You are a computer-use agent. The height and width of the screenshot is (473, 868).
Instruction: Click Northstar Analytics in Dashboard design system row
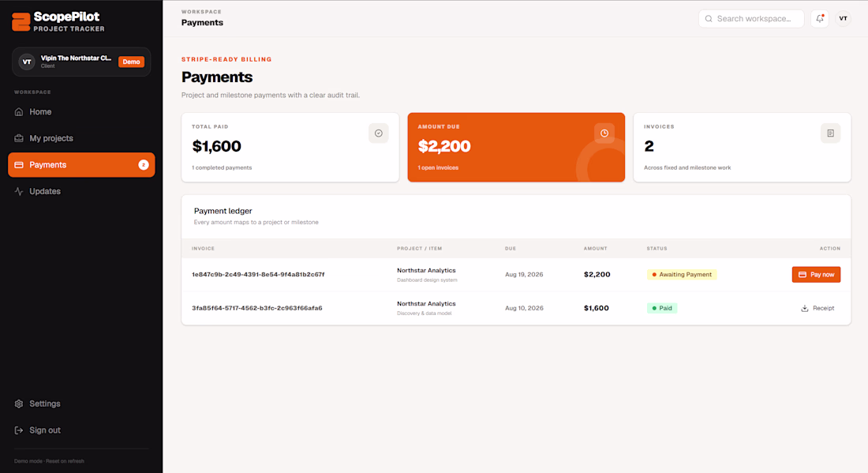coord(426,270)
